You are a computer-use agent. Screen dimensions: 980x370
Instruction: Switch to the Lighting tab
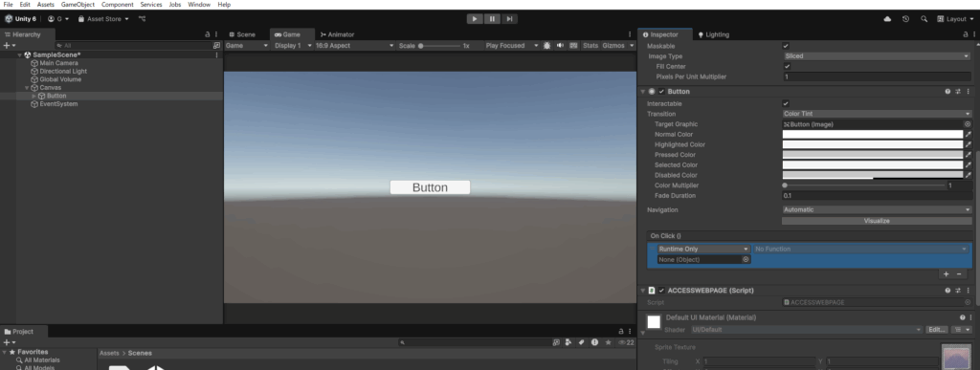[x=713, y=34]
